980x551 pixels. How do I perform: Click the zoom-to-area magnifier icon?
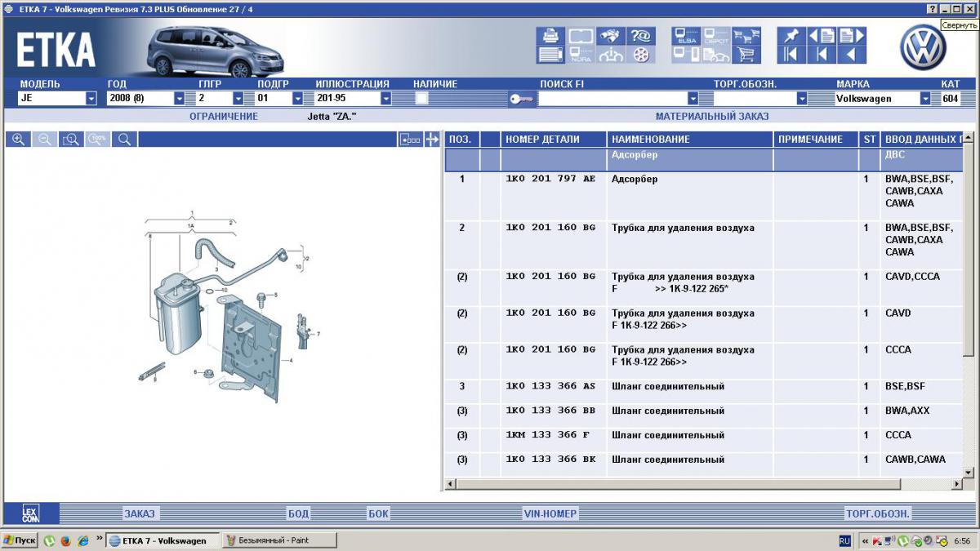pos(71,140)
